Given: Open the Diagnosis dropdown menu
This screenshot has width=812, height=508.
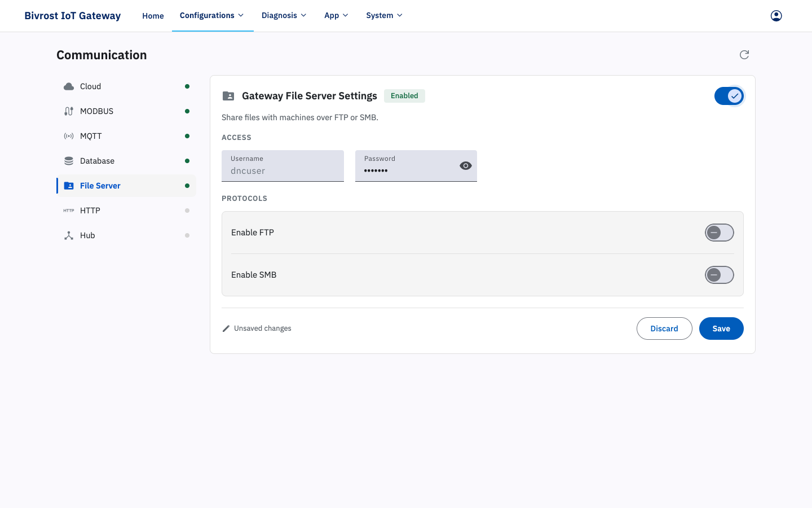Looking at the screenshot, I should point(284,16).
